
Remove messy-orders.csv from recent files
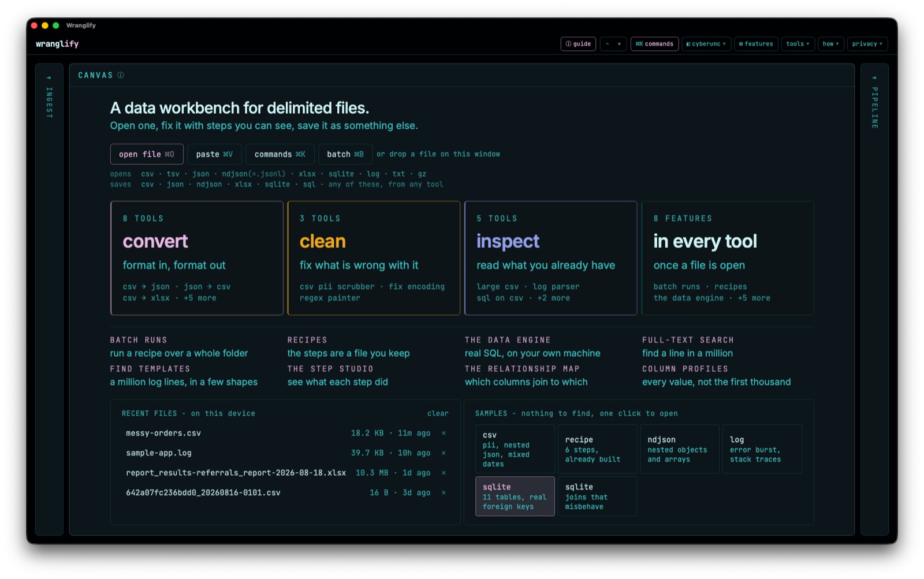444,433
